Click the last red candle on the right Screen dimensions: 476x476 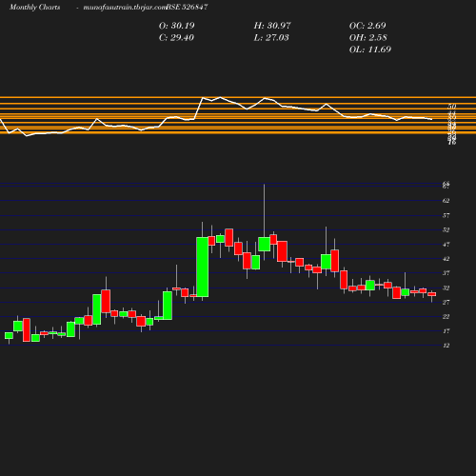pyautogui.click(x=431, y=294)
